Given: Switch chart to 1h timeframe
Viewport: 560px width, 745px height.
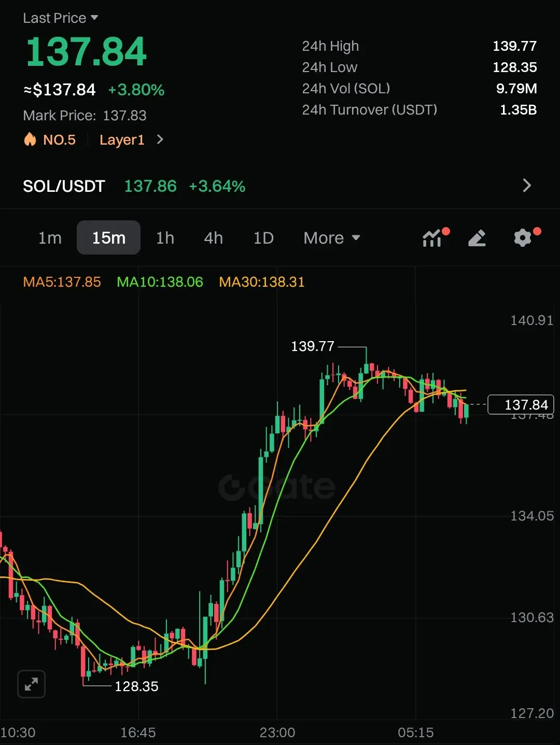Looking at the screenshot, I should pos(165,238).
